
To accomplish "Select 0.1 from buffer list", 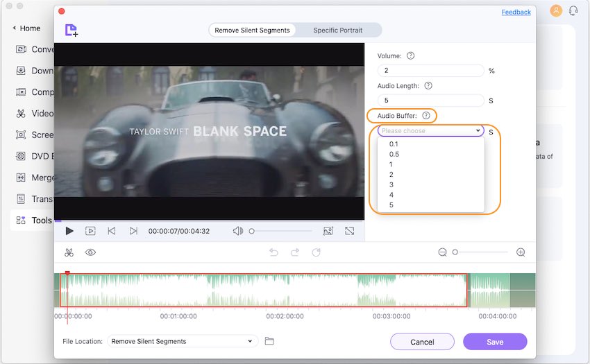I will (430, 144).
